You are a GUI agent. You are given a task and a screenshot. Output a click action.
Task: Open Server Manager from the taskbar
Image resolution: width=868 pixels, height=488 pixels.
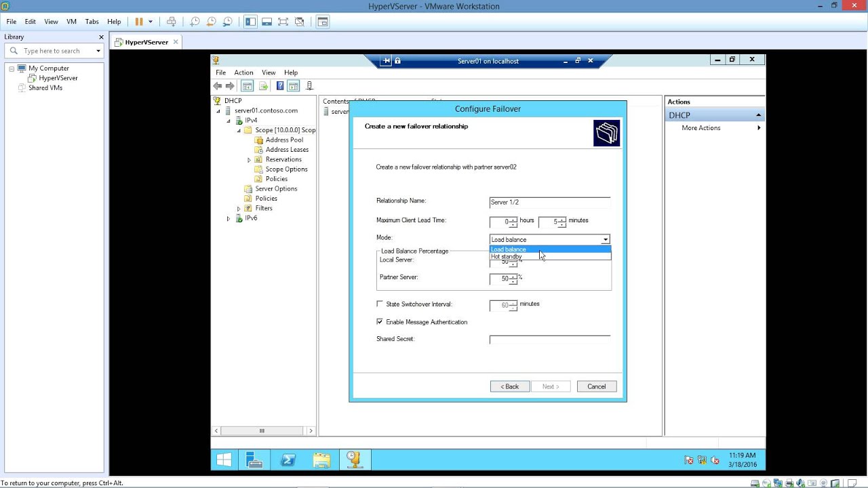pos(254,460)
